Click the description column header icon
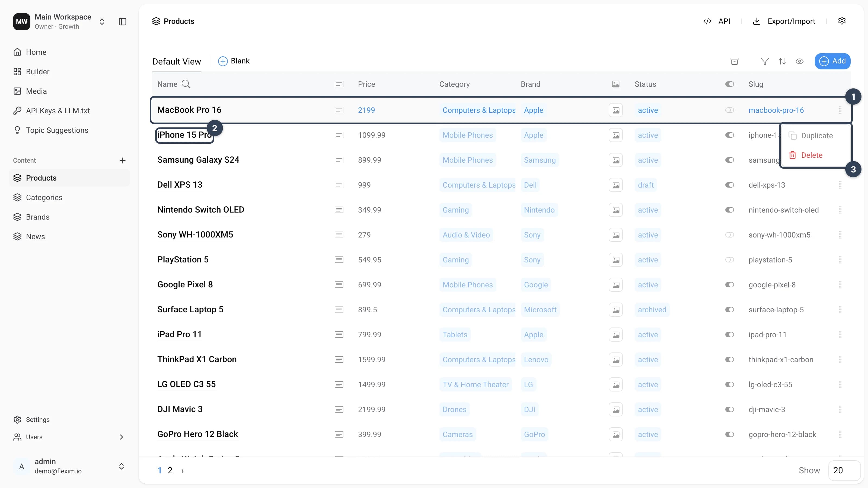 pos(339,84)
